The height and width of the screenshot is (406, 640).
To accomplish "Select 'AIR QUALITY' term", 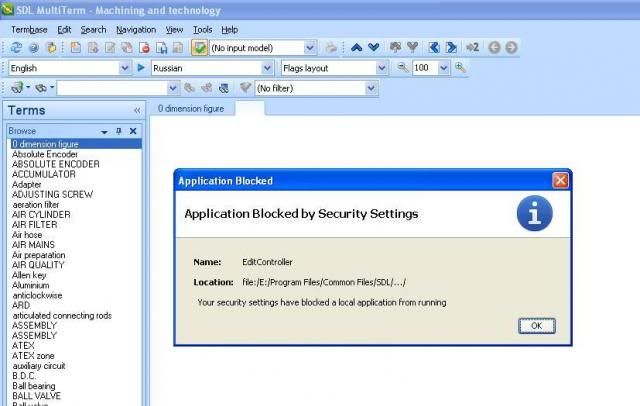I will pos(38,265).
